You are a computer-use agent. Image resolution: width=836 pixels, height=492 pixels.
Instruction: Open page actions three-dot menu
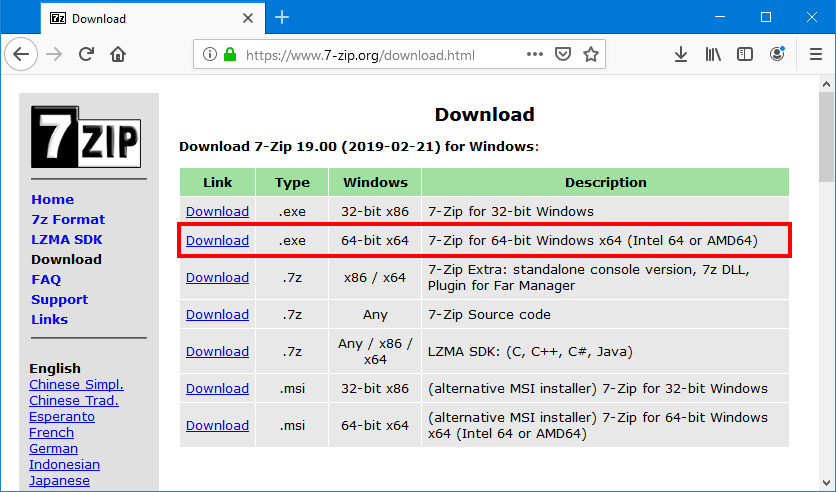(535, 54)
